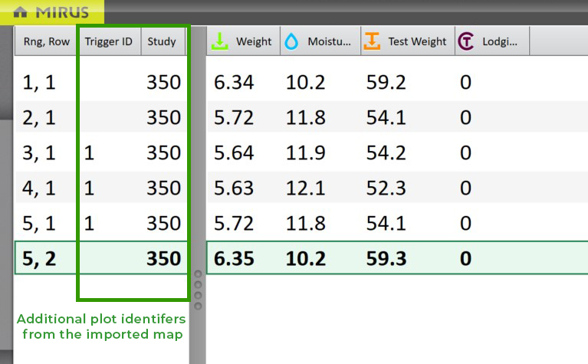
Task: Click the moisture value 12.1
Action: [306, 188]
